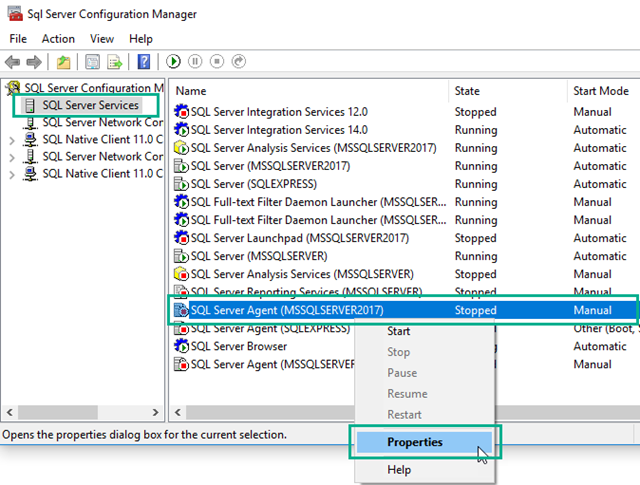Select SQL Server Services in the tree
The width and height of the screenshot is (640, 485).
[90, 105]
